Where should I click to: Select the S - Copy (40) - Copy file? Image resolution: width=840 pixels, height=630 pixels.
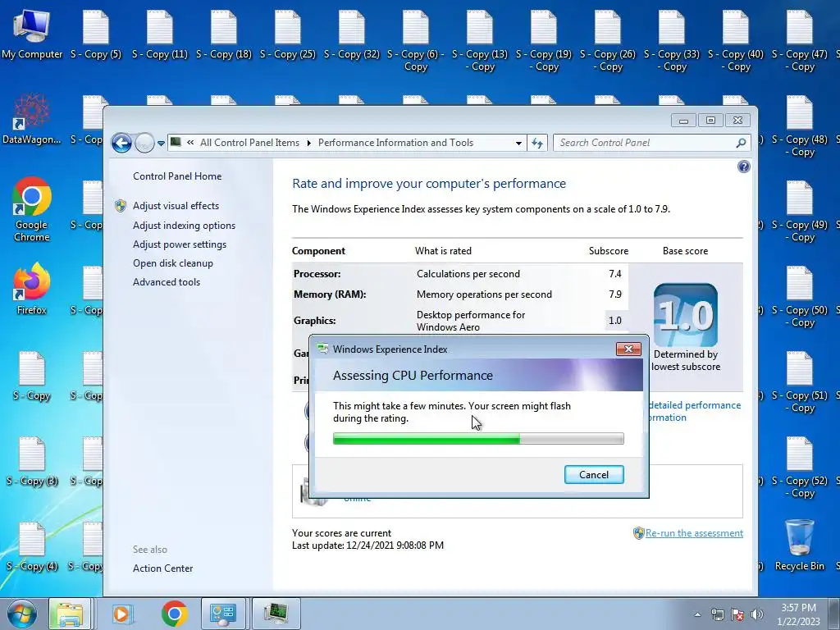point(736,41)
